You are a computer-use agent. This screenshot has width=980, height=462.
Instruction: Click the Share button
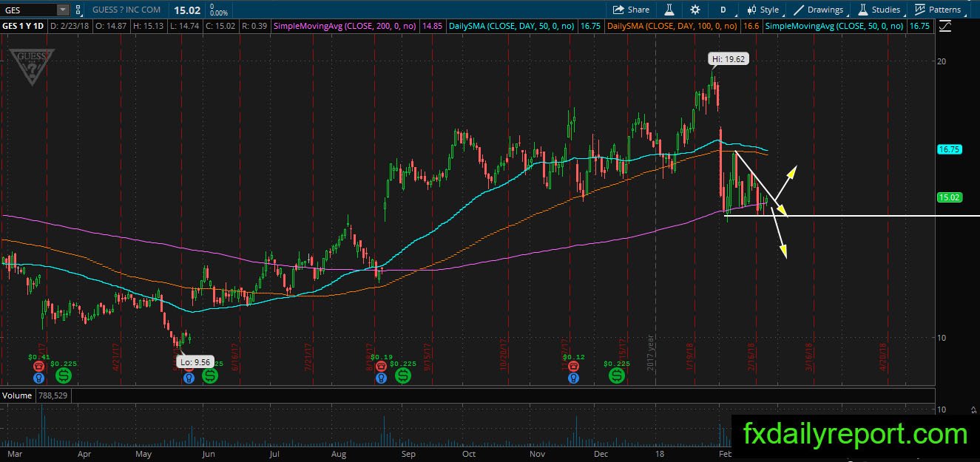tap(631, 10)
